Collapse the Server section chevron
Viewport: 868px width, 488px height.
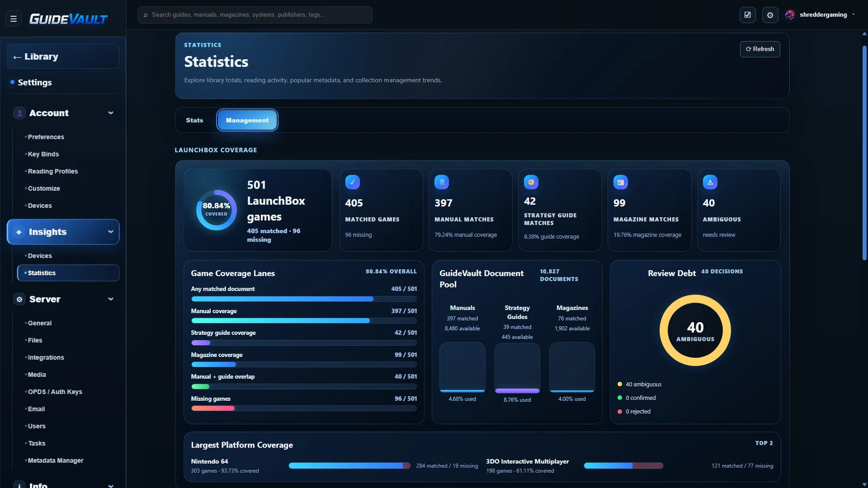tap(111, 299)
